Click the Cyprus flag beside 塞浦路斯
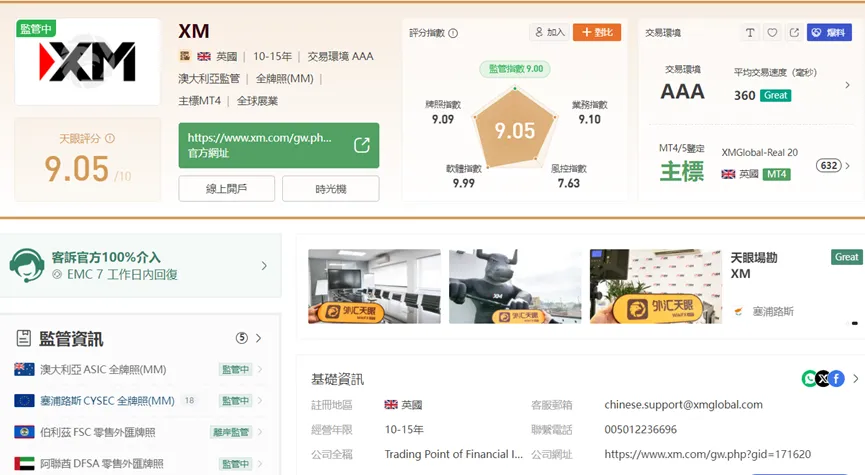Image resolution: width=865 pixels, height=475 pixels. pyautogui.click(x=738, y=312)
